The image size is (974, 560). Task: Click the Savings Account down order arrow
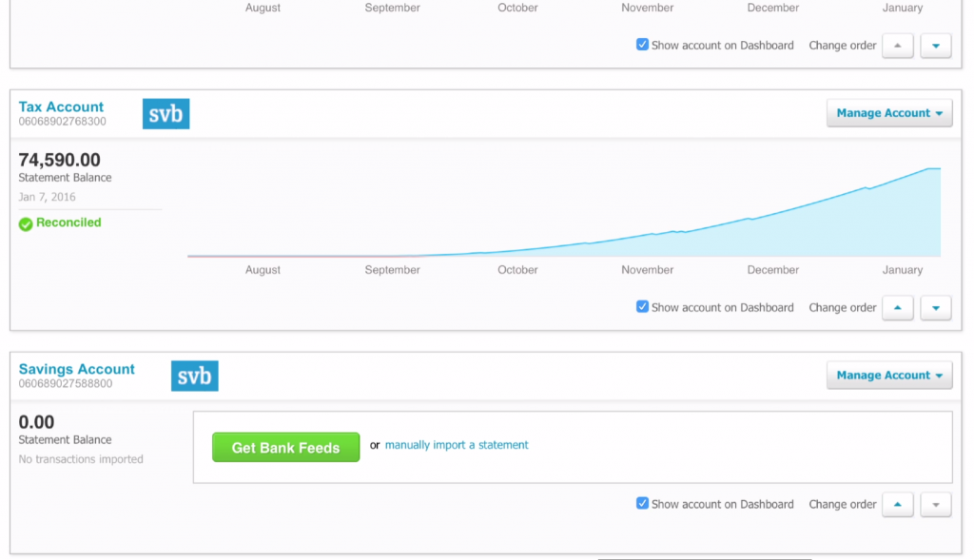936,504
